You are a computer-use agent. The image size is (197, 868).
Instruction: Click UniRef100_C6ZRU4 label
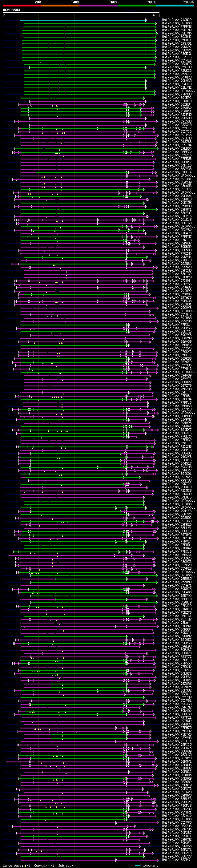point(177,105)
